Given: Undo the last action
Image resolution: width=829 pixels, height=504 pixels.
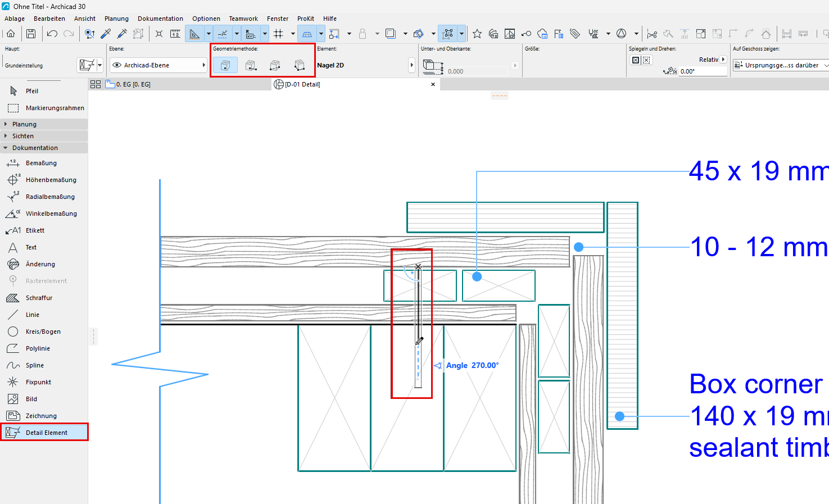Looking at the screenshot, I should pyautogui.click(x=52, y=34).
